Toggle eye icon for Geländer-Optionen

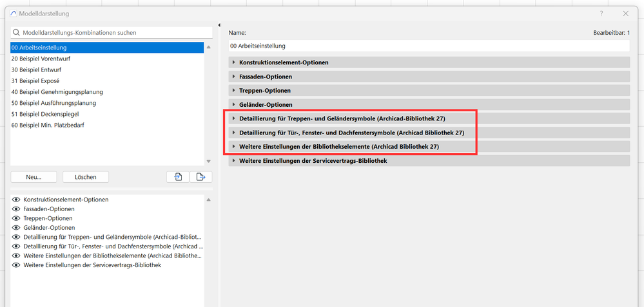(x=16, y=227)
